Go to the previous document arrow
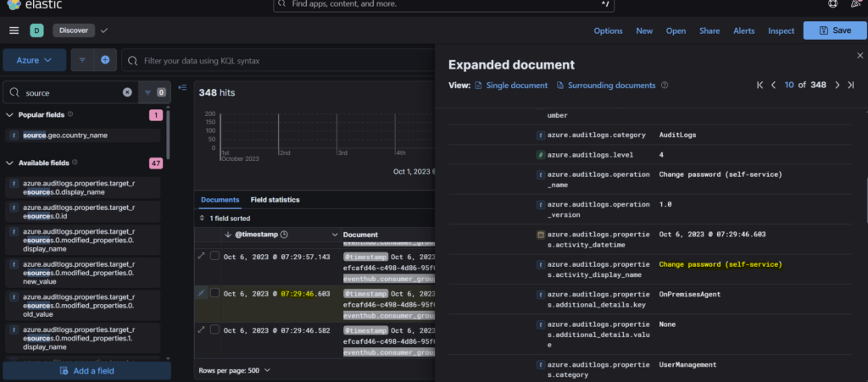868x382 pixels. (x=773, y=85)
